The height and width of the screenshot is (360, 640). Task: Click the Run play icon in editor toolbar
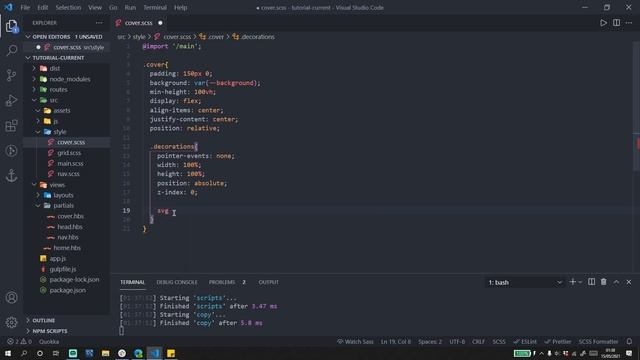click(x=603, y=23)
